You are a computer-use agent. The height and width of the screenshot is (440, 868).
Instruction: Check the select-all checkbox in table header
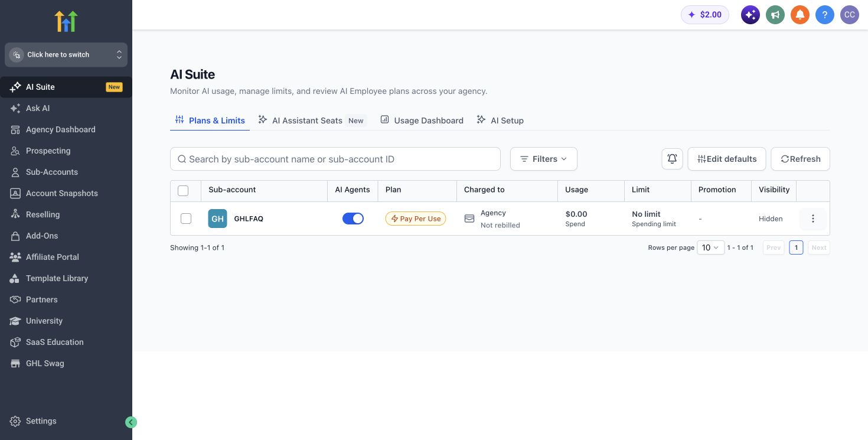tap(183, 190)
